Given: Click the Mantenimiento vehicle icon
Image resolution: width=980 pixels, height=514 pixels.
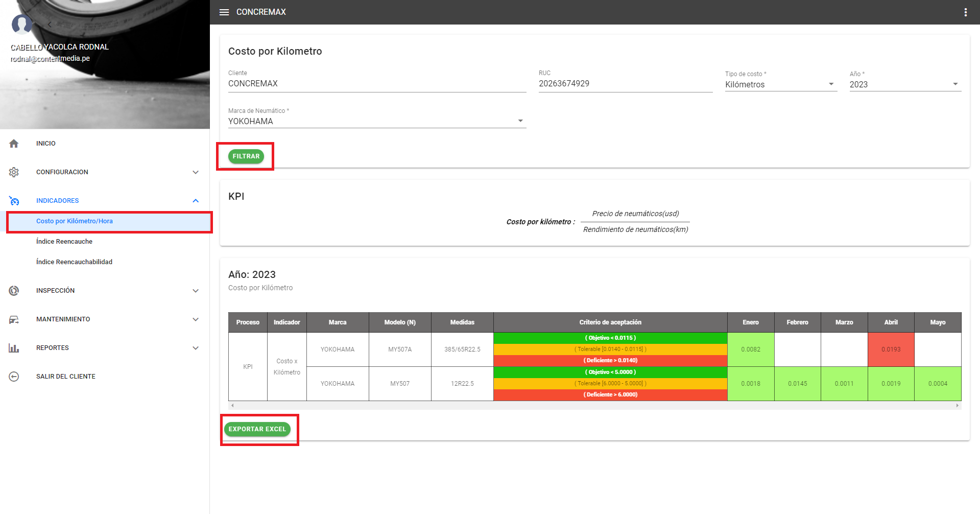Looking at the screenshot, I should (x=14, y=319).
